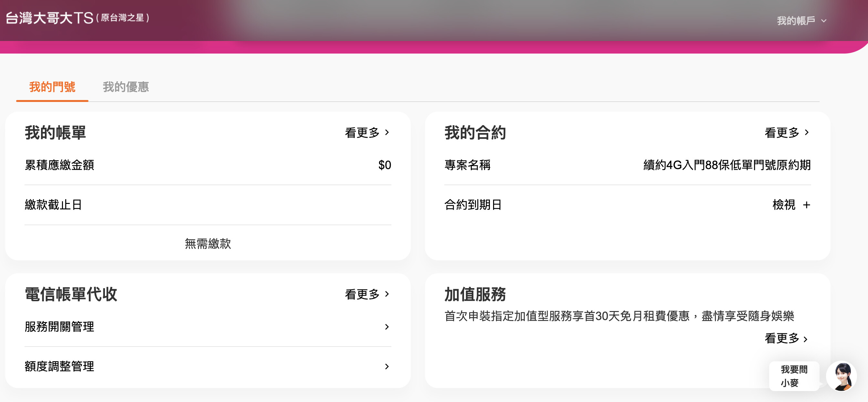This screenshot has width=868, height=402.
Task: Switch to the 我的優惠 tab
Action: click(126, 87)
